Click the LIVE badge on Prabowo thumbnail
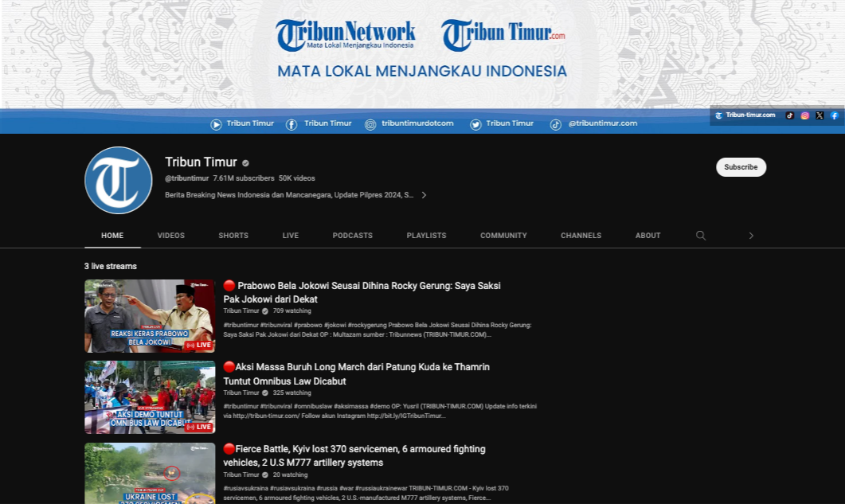Viewport: 845px width, 504px height. 199,345
